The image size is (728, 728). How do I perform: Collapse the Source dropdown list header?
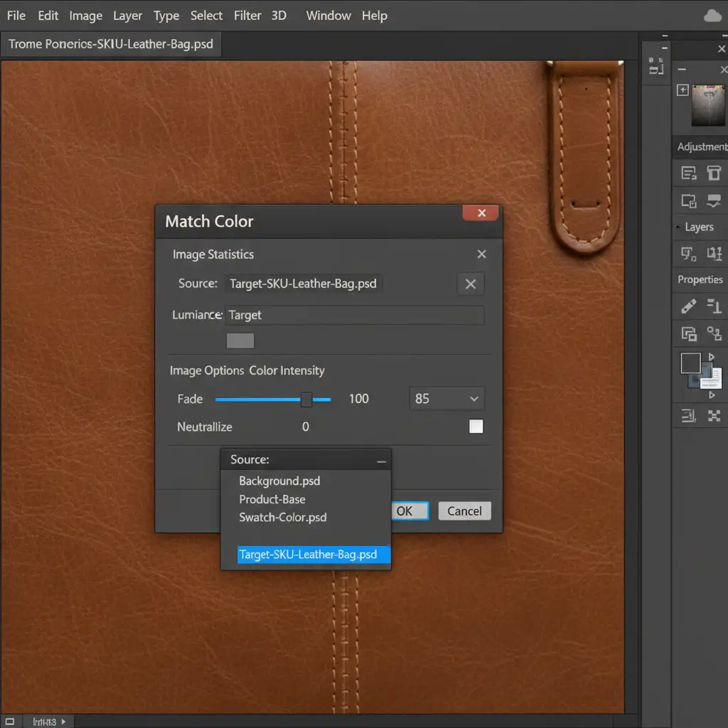(382, 460)
